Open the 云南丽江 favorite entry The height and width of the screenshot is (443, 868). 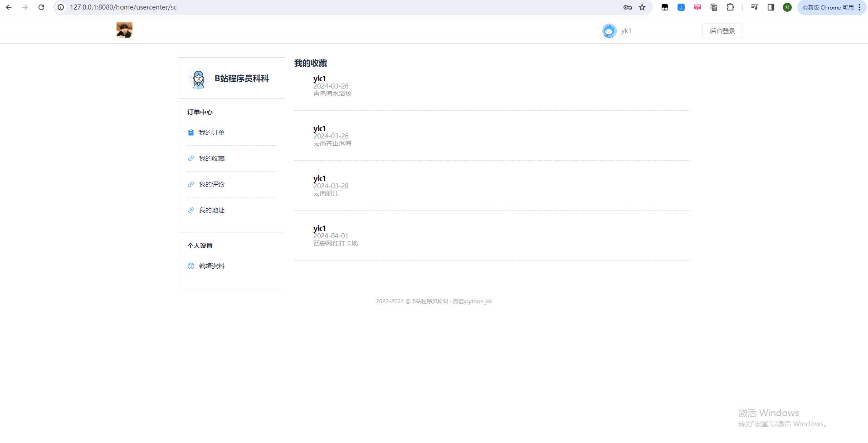click(x=326, y=193)
